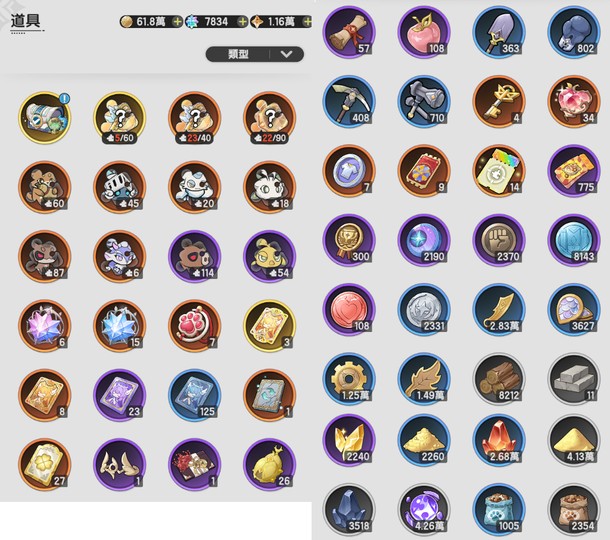Select the clover card item with 27
Screen dimensions: 610x540
click(x=45, y=465)
